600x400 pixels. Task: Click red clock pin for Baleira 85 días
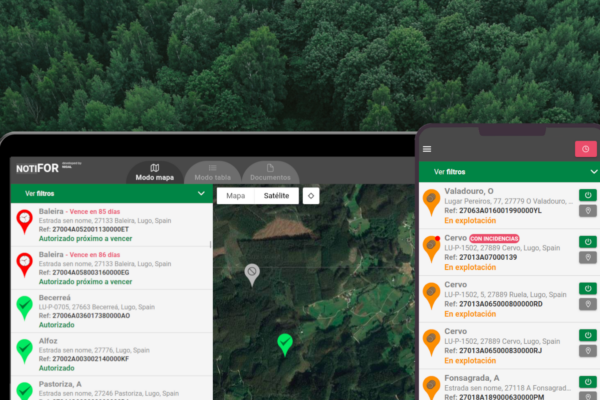pos(24,221)
